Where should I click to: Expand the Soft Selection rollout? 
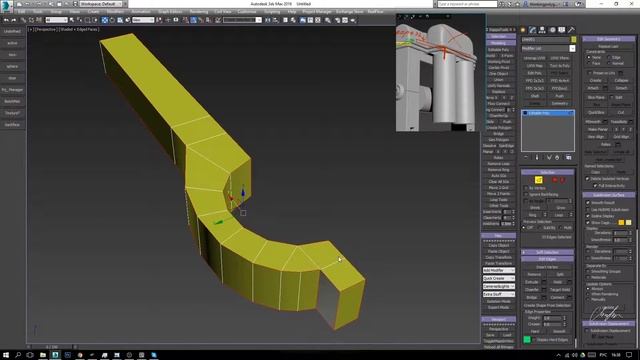(547, 252)
